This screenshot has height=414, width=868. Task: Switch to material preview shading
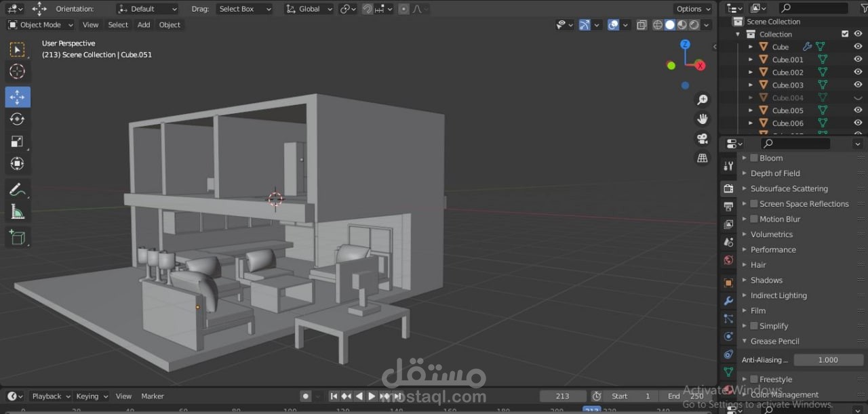click(x=682, y=25)
